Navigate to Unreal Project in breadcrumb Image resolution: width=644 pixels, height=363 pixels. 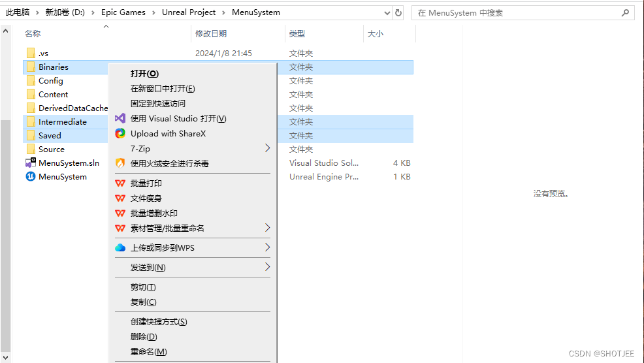[189, 12]
